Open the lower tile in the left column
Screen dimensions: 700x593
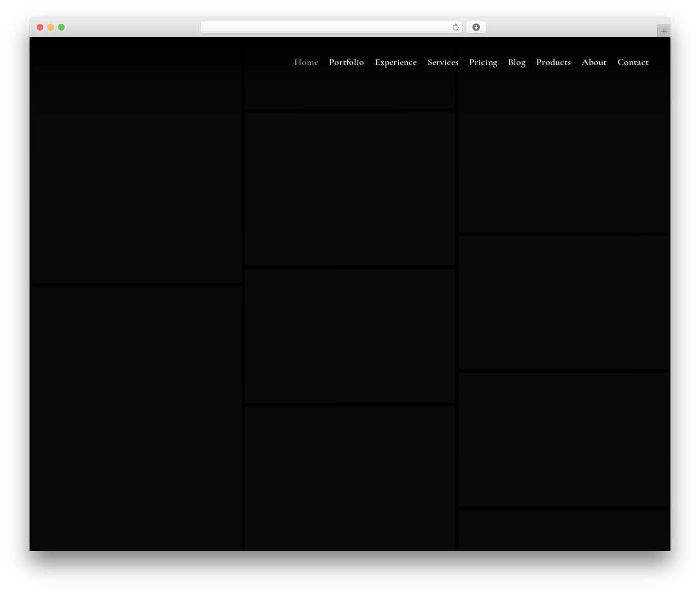137,418
